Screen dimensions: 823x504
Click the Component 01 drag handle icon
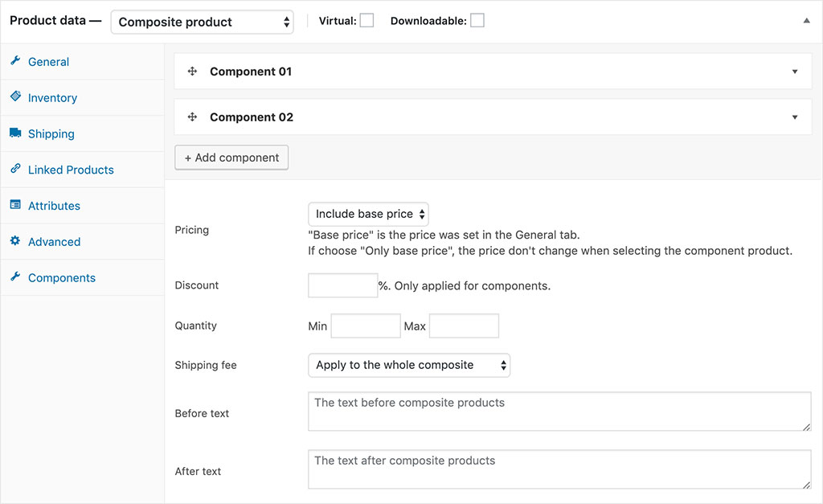pos(193,72)
